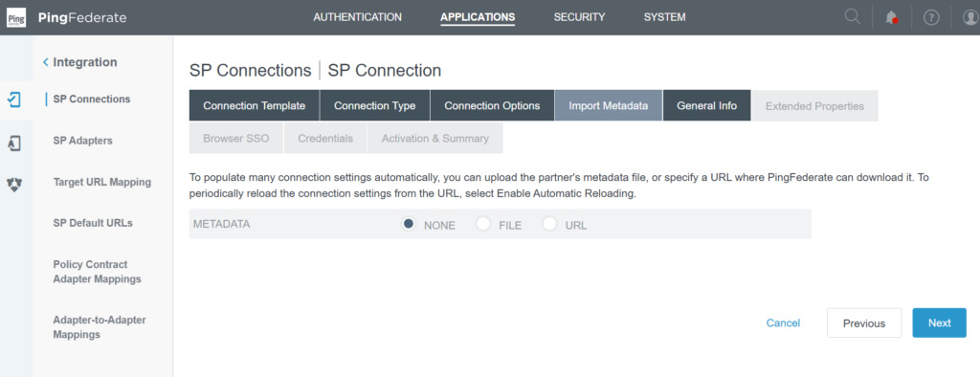Collapse Integration menu with back chevron
980x377 pixels.
click(45, 62)
